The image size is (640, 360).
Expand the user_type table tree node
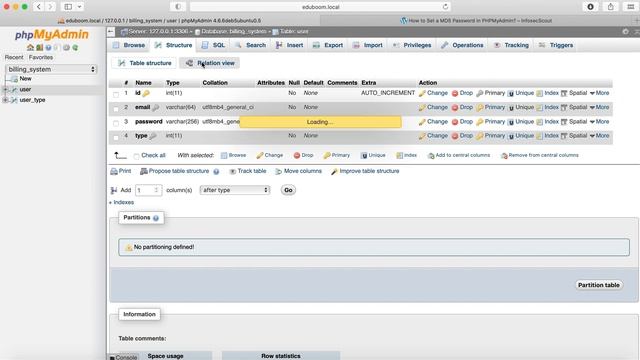[5, 100]
